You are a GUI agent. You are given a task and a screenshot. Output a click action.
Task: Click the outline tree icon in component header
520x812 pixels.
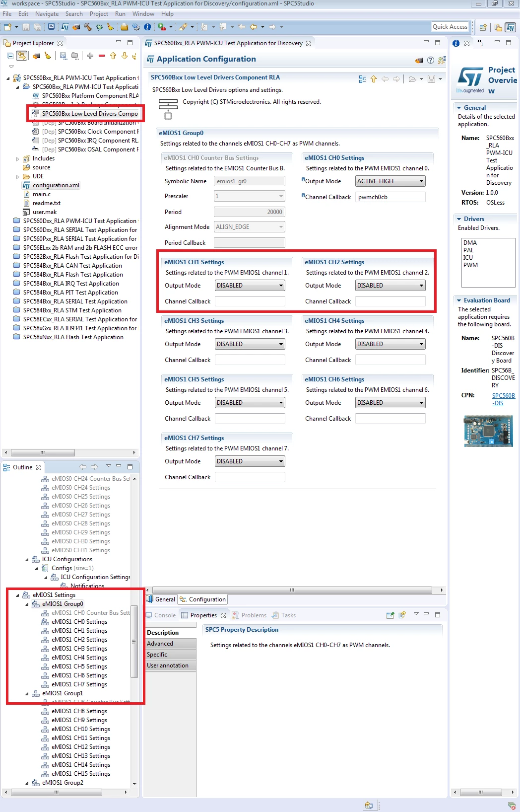click(362, 79)
